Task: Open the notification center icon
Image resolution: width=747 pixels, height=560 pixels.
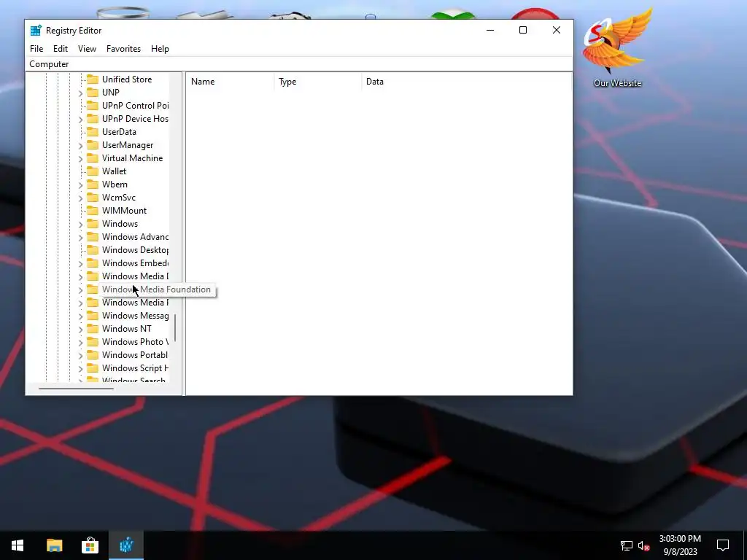Action: tap(723, 545)
